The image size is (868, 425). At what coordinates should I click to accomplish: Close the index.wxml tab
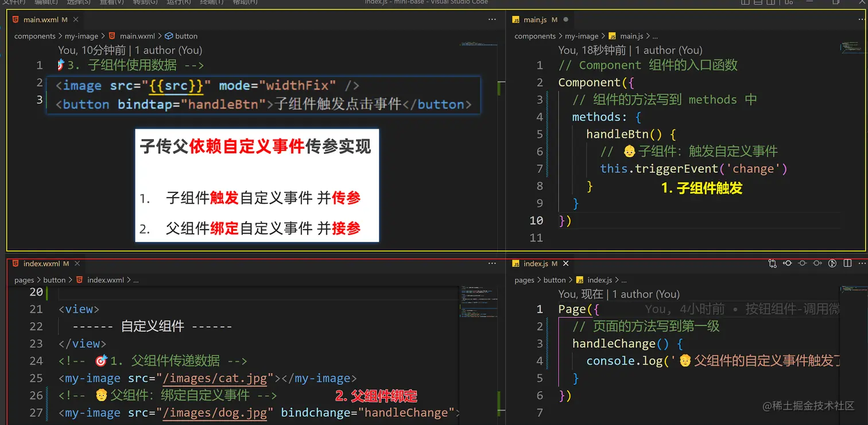[x=77, y=264]
